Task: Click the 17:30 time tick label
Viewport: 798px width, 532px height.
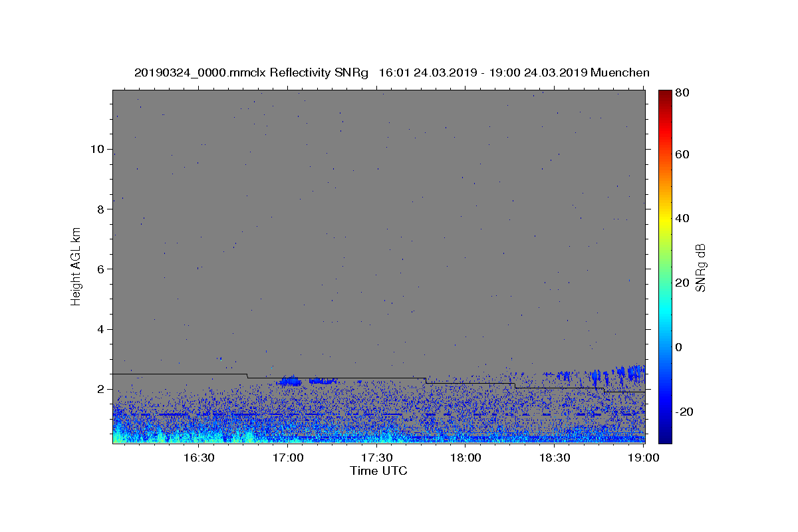Action: tap(377, 458)
